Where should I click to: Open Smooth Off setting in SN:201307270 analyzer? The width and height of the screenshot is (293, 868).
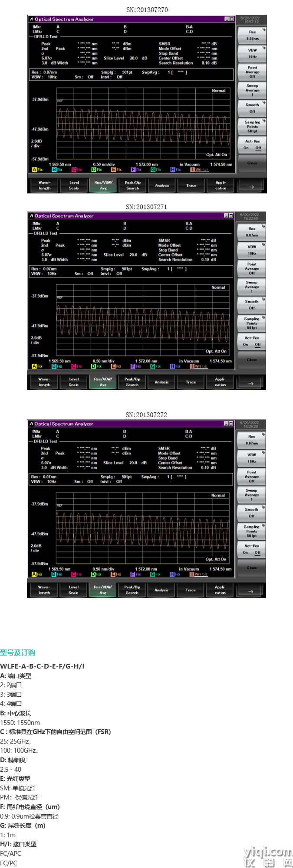coord(252,108)
